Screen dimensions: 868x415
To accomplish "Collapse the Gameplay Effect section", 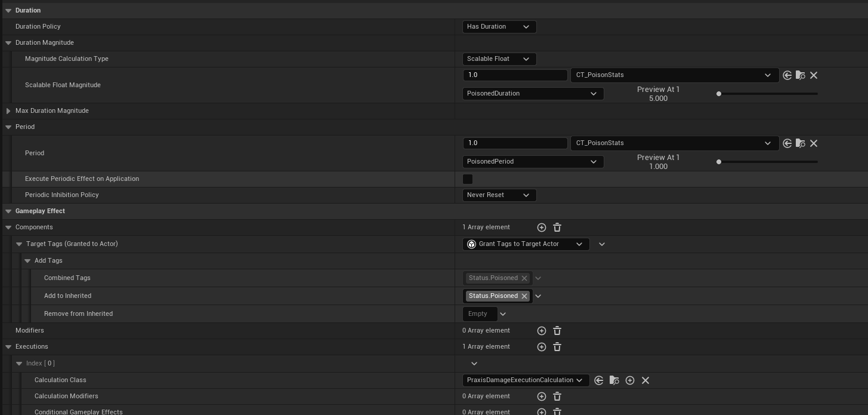I will pos(8,211).
